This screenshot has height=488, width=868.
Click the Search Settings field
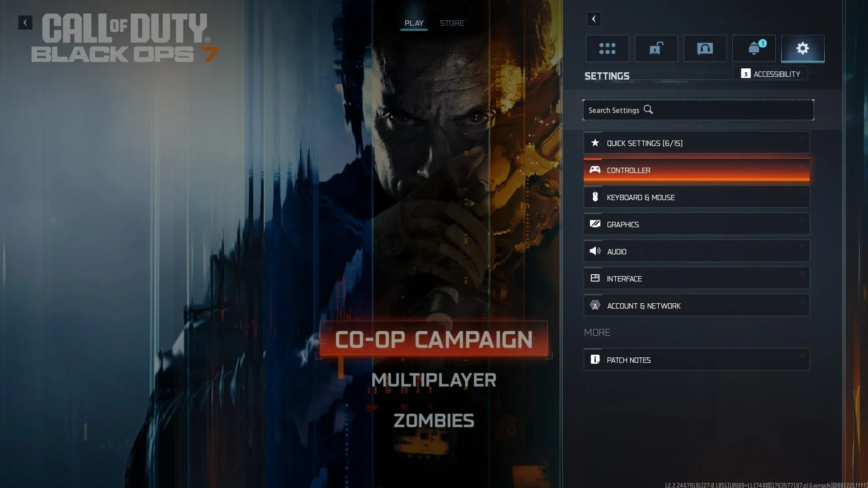(698, 110)
